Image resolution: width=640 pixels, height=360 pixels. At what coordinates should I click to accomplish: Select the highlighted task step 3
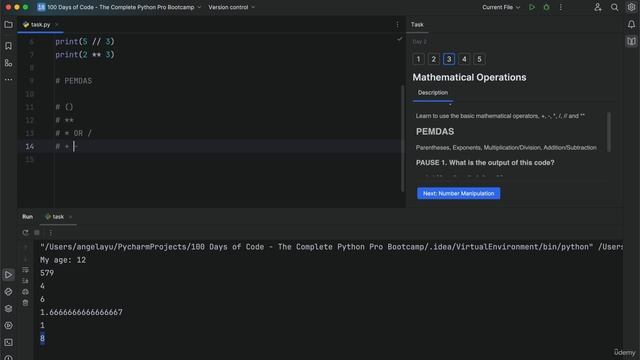pos(449,59)
